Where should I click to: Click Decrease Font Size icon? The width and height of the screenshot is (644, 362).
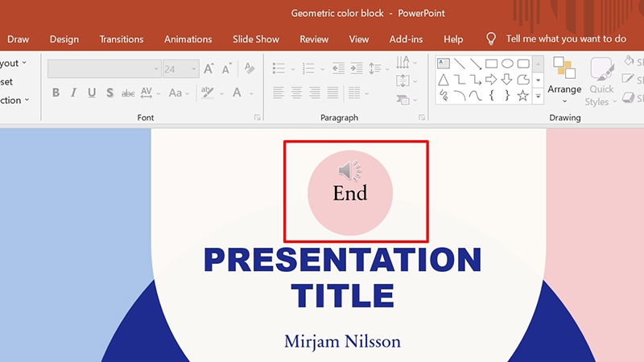tap(227, 68)
